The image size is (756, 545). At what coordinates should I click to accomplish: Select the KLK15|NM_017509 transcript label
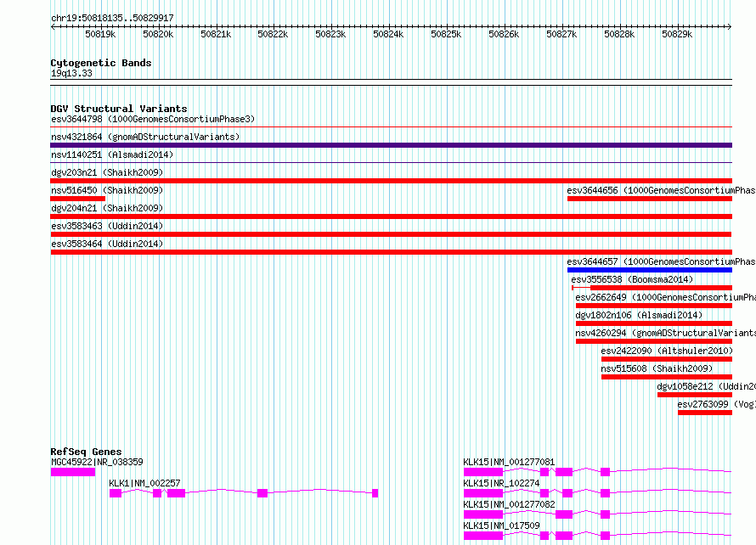click(x=501, y=525)
